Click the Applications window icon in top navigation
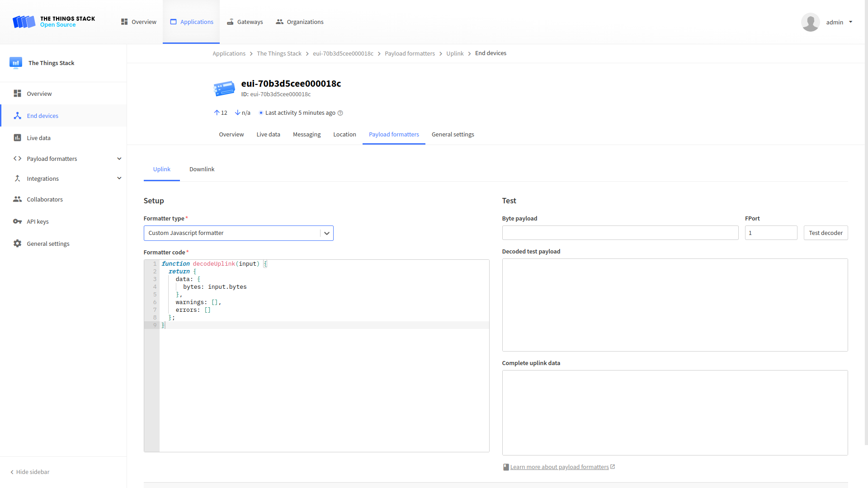 click(x=173, y=22)
